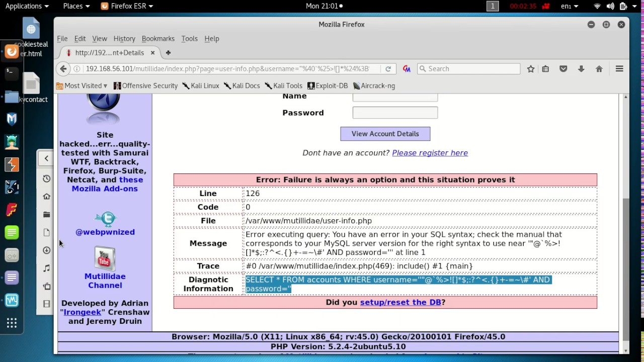Click the home icon in the side panel

(46, 197)
